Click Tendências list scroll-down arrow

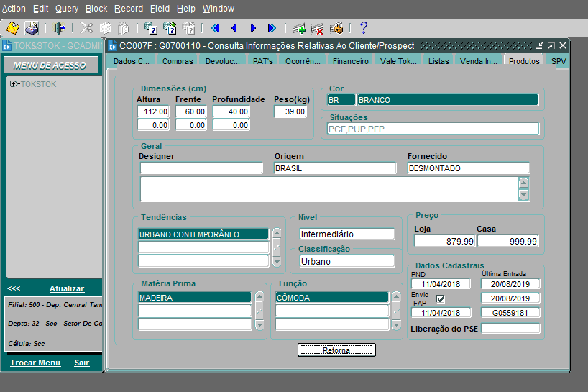click(277, 262)
